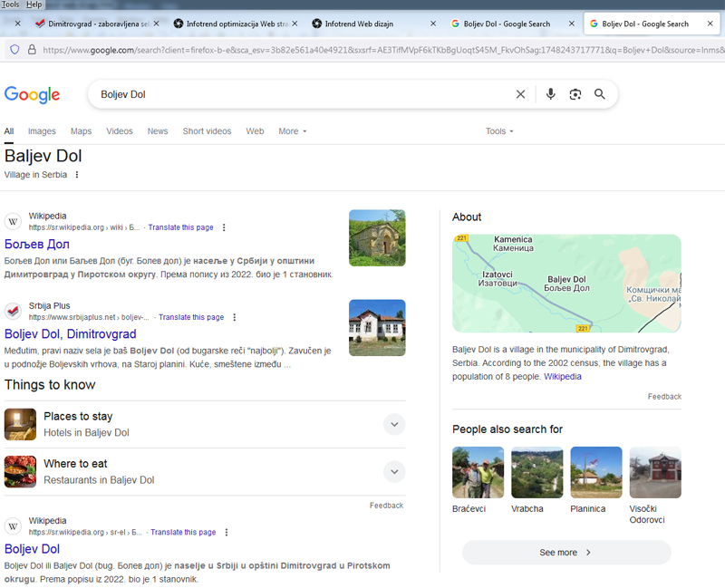Click the Places to stay hotel thumbnail
The width and height of the screenshot is (725, 588).
tap(20, 424)
